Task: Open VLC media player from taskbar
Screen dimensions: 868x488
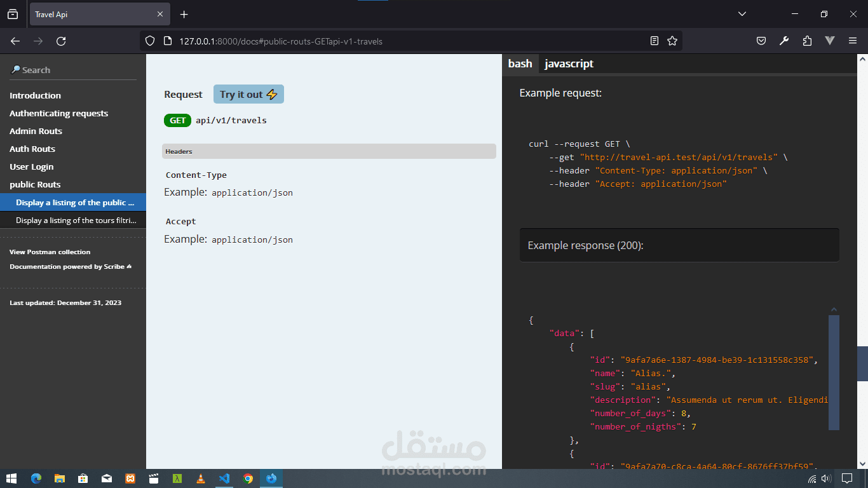Action: pos(201,478)
